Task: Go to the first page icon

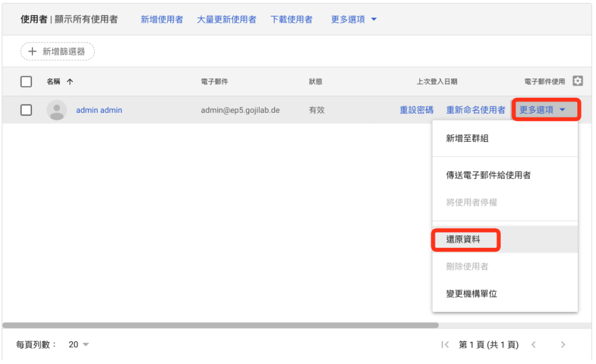Action: [x=445, y=344]
